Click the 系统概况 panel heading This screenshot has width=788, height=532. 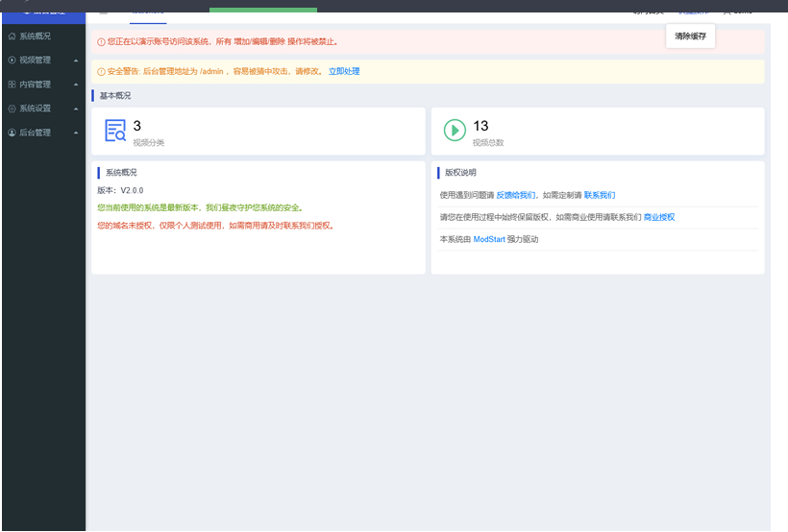coord(121,172)
